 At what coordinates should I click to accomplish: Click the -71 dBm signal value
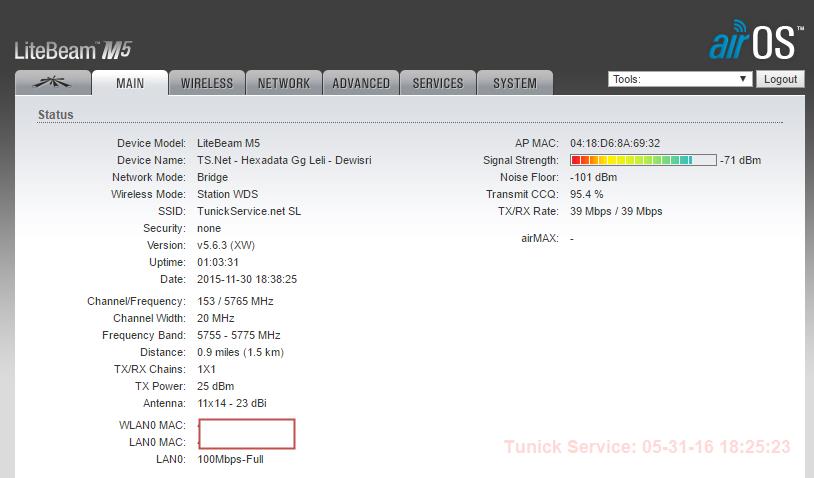point(740,160)
